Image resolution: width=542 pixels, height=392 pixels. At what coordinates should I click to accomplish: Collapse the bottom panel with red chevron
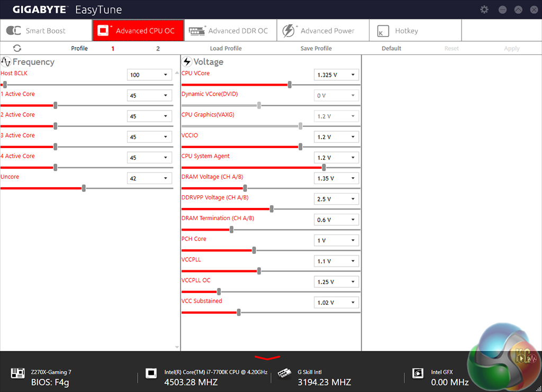[x=267, y=358]
